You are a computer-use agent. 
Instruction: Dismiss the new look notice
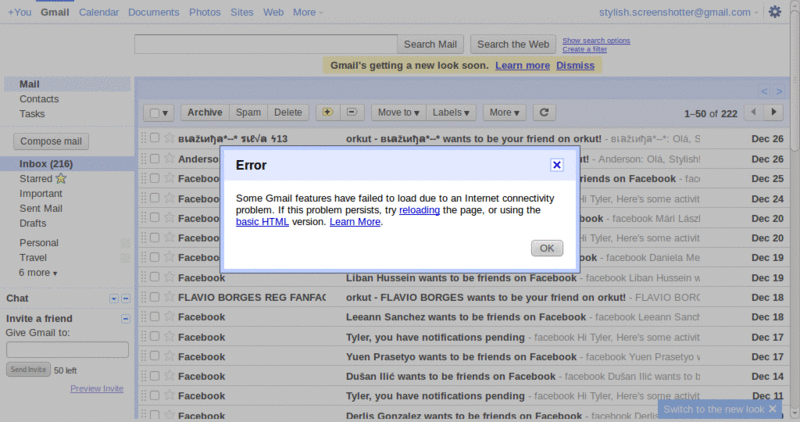coord(575,65)
